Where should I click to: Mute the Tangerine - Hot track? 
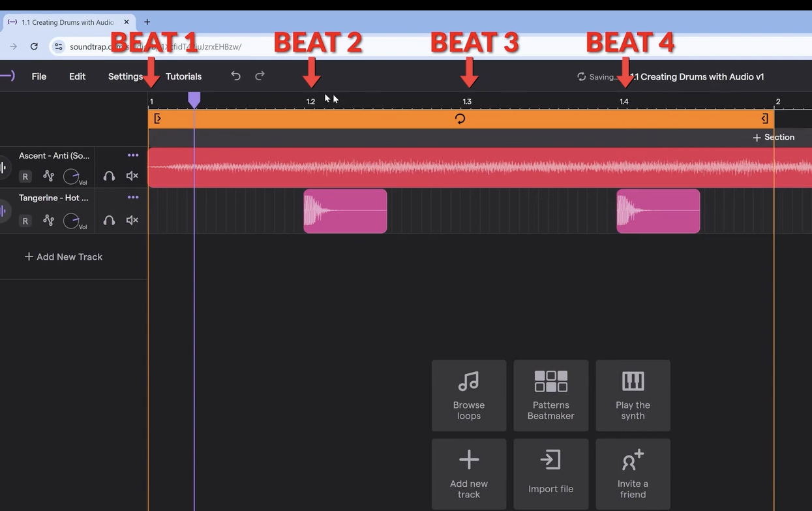[x=132, y=220]
